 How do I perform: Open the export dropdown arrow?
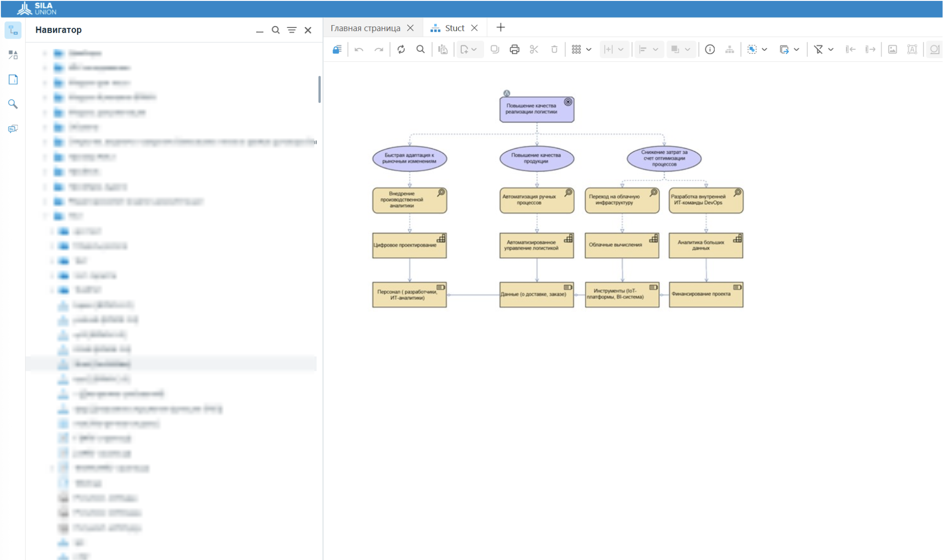pyautogui.click(x=796, y=49)
